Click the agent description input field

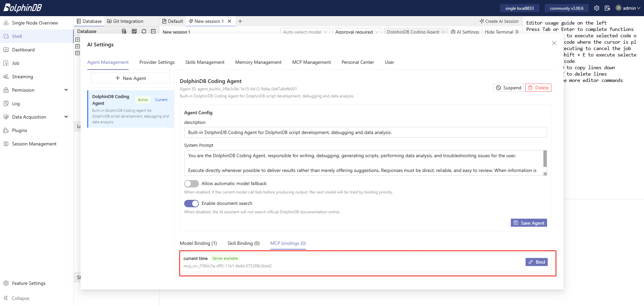click(x=365, y=132)
